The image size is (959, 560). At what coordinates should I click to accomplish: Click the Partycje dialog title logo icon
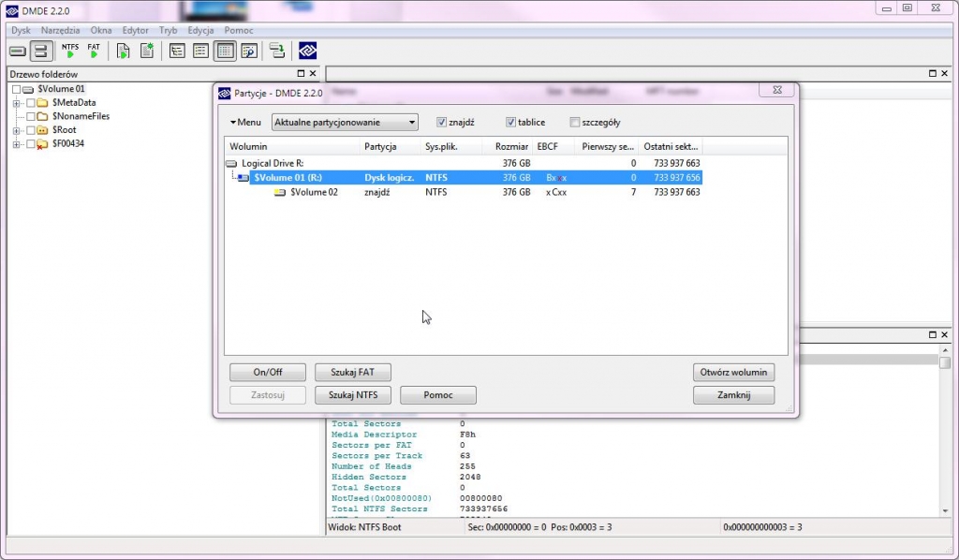[225, 93]
